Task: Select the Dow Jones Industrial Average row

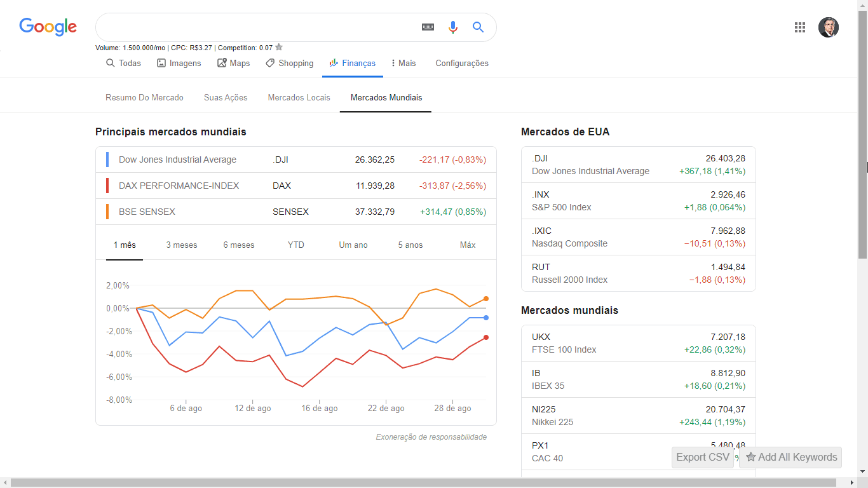Action: pos(296,159)
